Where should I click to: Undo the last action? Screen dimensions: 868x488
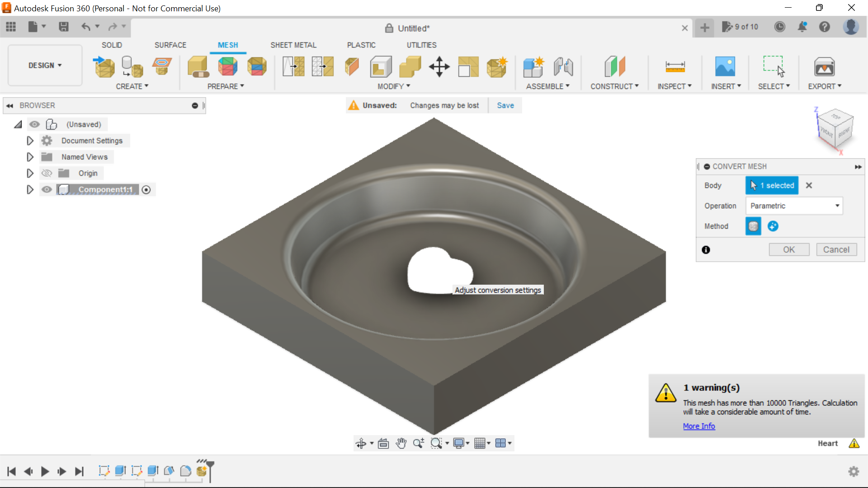click(85, 27)
